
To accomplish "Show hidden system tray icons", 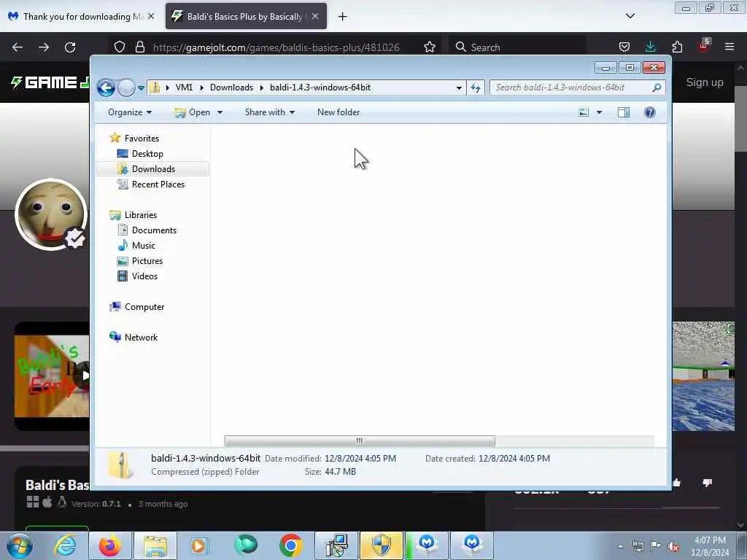I will [x=620, y=546].
